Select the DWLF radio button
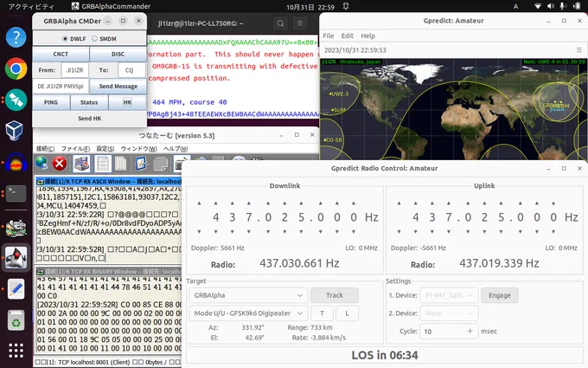 tap(65, 39)
